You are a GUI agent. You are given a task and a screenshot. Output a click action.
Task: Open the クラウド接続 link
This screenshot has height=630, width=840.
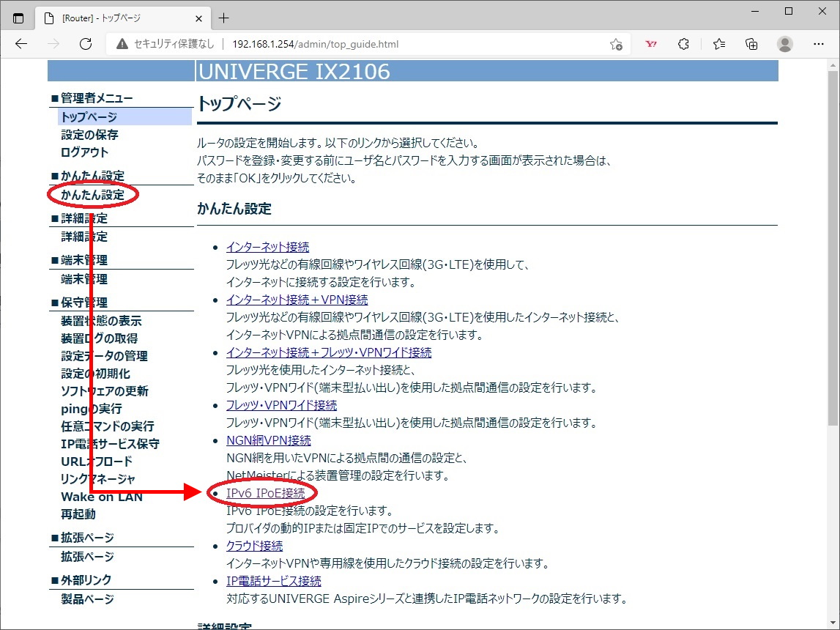254,546
